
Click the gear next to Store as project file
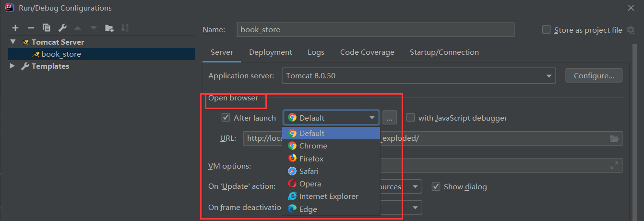coord(631,30)
